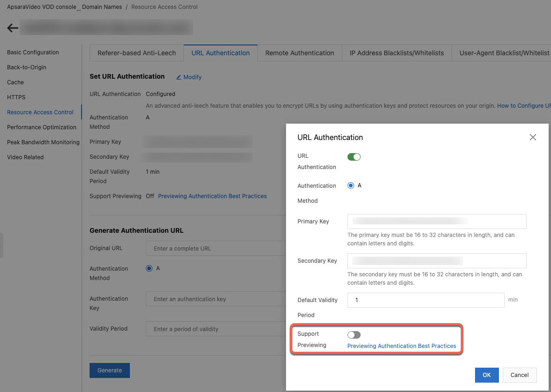Focus the Primary Key input field
The height and width of the screenshot is (392, 551).
[437, 222]
